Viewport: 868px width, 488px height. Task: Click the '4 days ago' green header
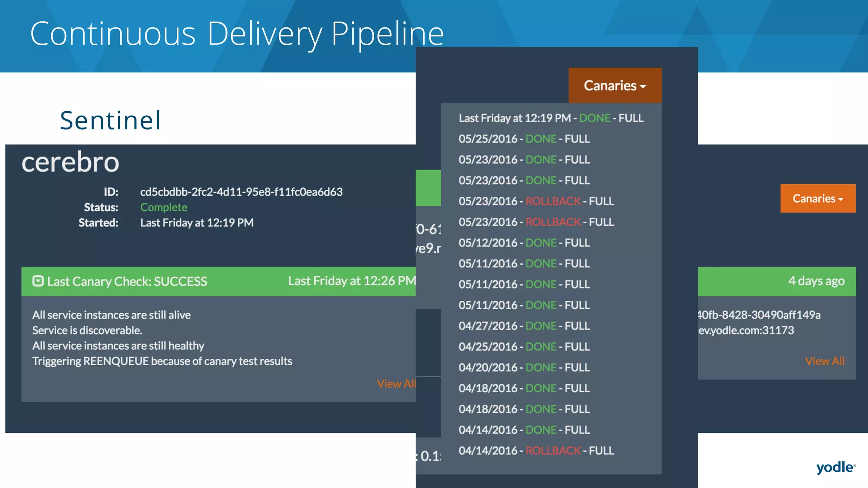[x=816, y=281]
